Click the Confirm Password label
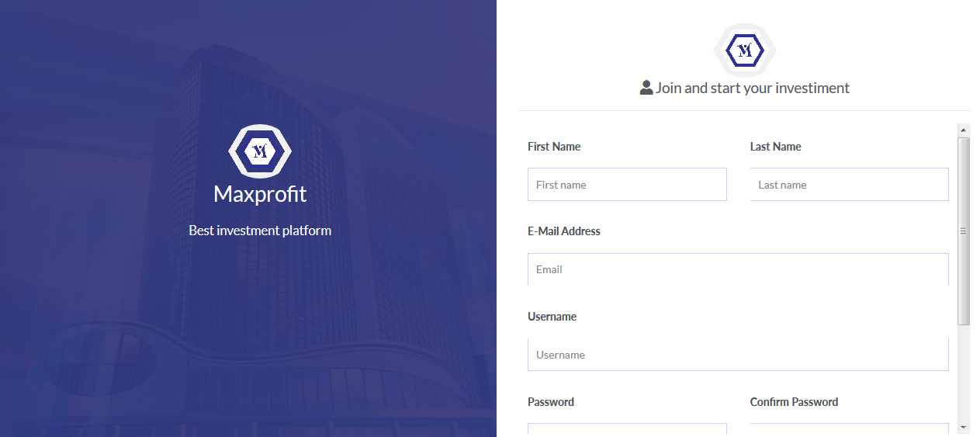Image resolution: width=980 pixels, height=437 pixels. (x=794, y=402)
